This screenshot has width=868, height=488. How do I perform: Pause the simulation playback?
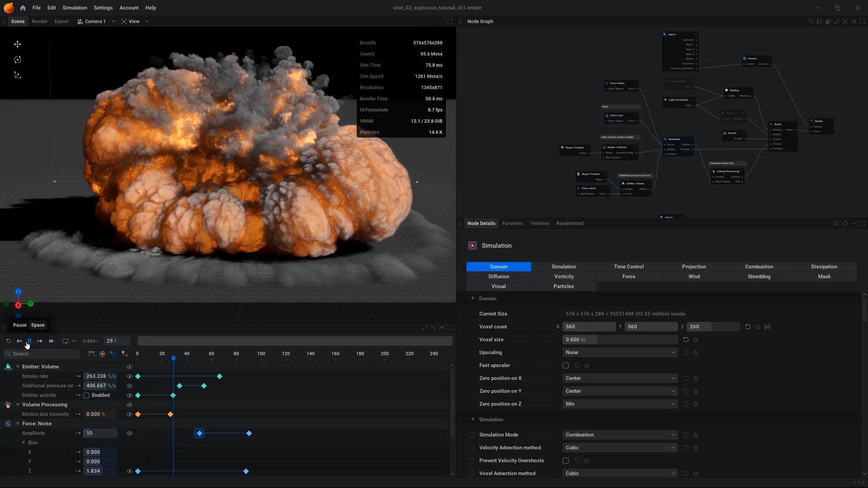(x=29, y=341)
